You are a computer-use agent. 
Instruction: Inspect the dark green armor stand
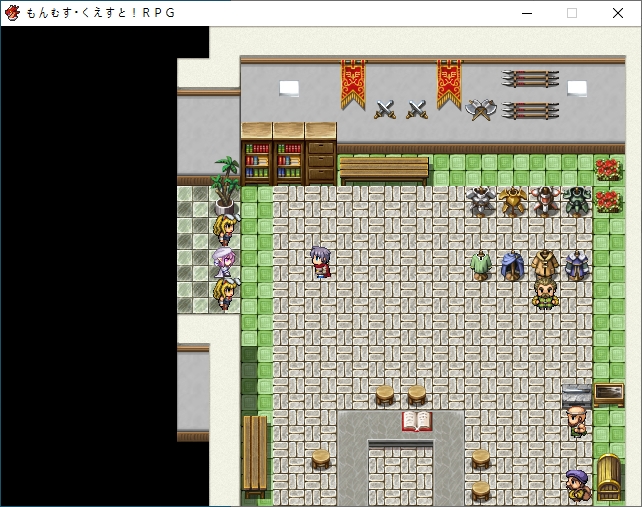[577, 201]
